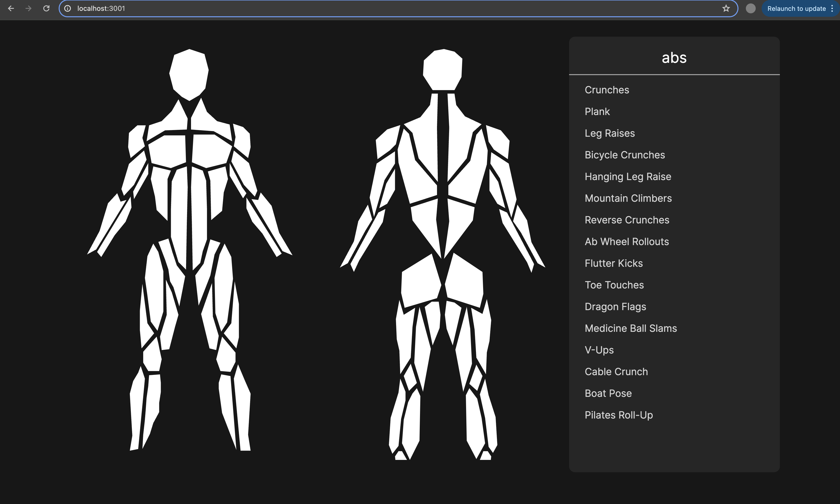Open the site info icon in the address bar
Screen dimensions: 840x504
tap(68, 8)
